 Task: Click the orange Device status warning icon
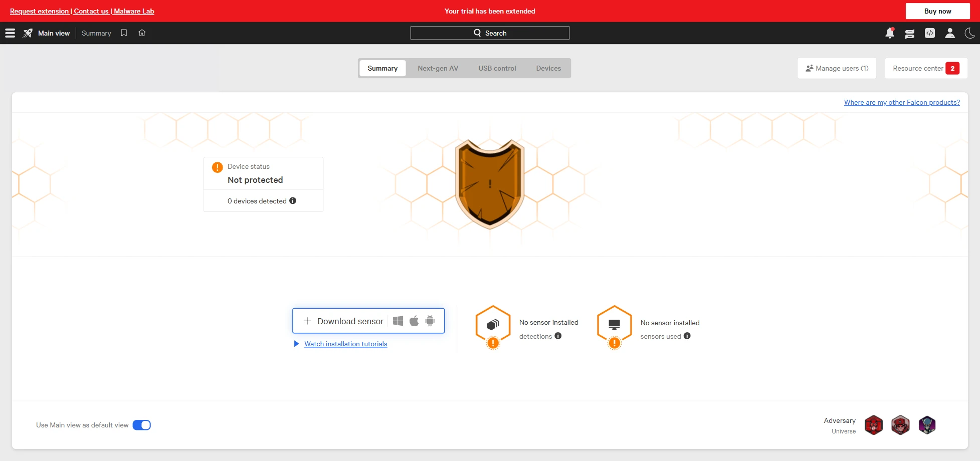click(217, 167)
